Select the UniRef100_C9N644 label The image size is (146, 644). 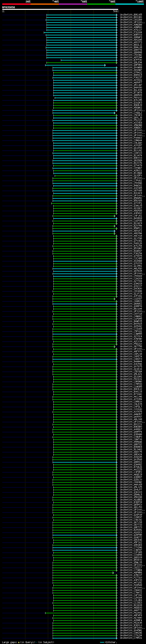(131, 140)
